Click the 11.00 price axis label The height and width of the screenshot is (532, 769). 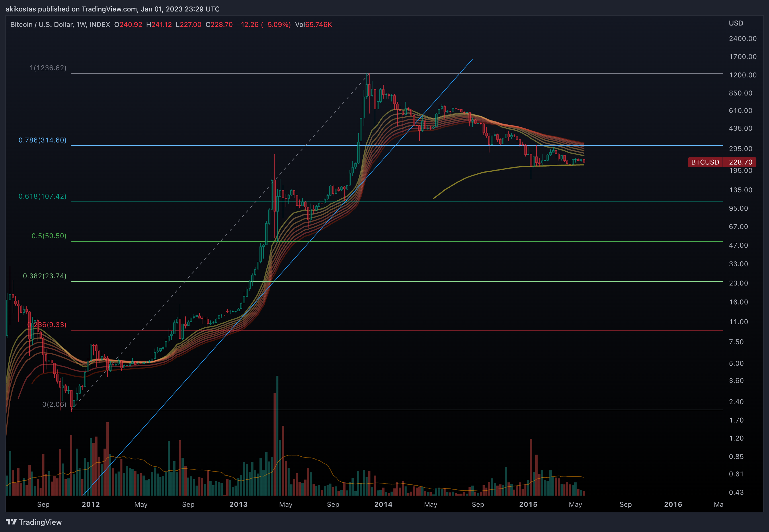point(739,322)
